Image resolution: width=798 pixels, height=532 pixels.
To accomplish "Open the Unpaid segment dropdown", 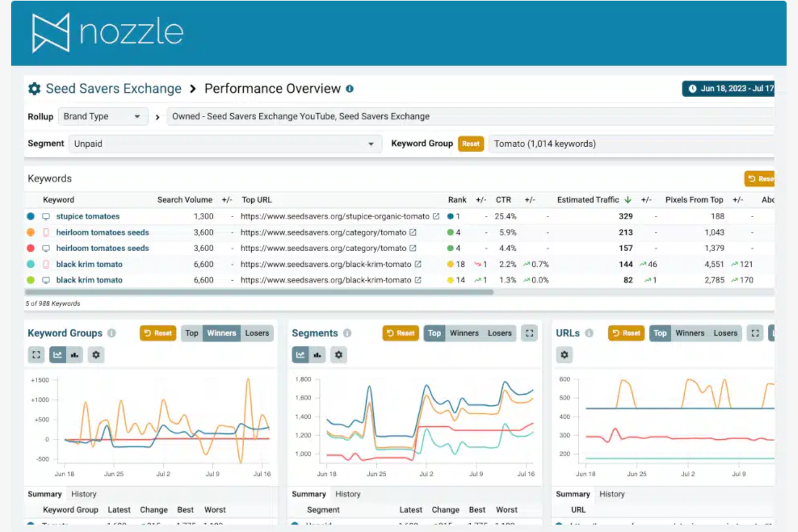I will point(225,144).
